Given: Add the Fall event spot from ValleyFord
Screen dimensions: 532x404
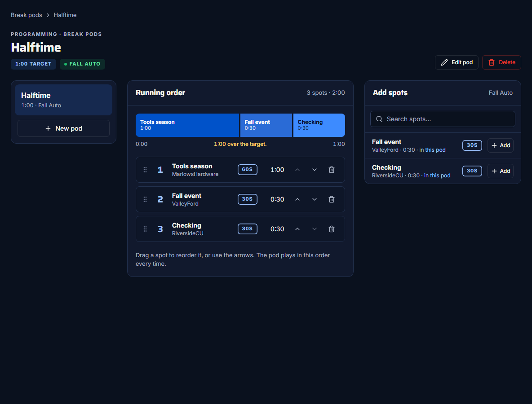Looking at the screenshot, I should (501, 145).
